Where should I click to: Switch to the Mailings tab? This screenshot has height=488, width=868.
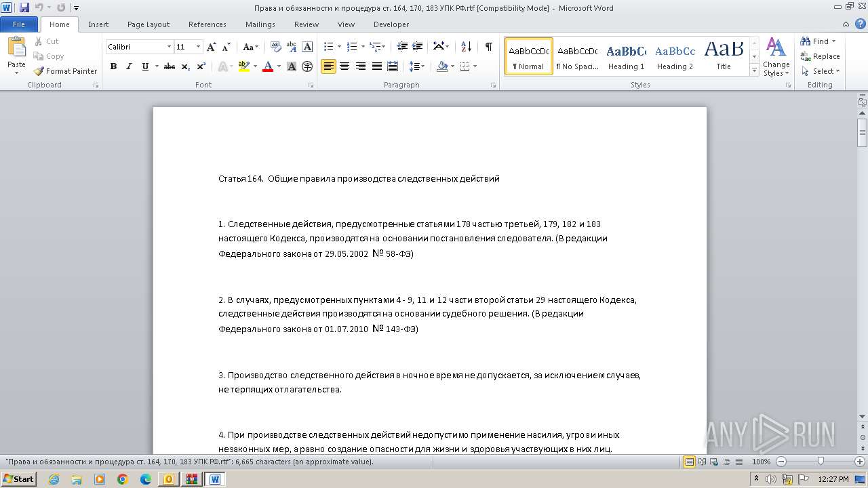pyautogui.click(x=260, y=24)
